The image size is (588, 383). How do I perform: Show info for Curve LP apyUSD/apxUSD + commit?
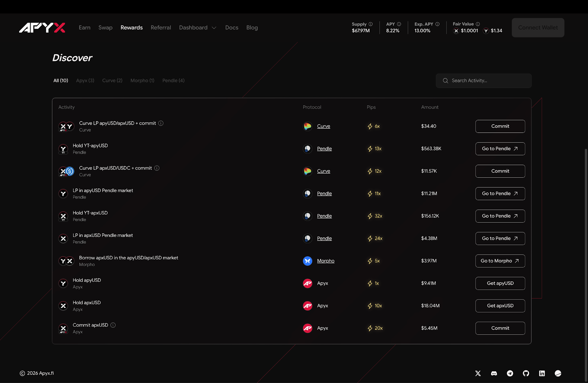tap(161, 123)
